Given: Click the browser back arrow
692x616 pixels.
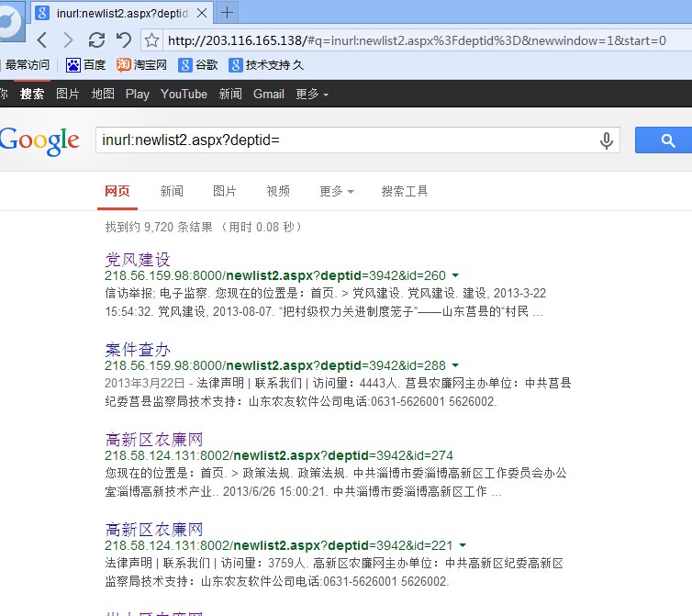Looking at the screenshot, I should 42,40.
